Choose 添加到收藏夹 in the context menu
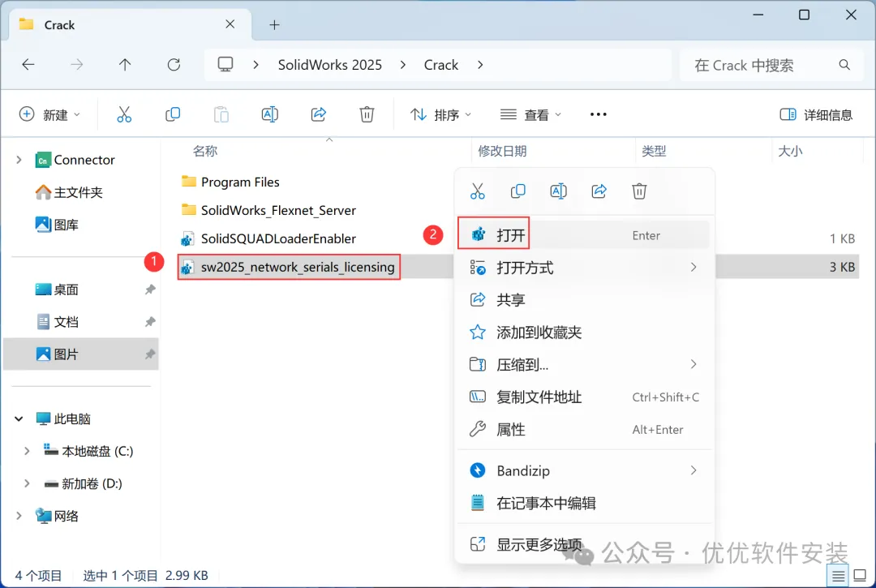 click(x=584, y=333)
